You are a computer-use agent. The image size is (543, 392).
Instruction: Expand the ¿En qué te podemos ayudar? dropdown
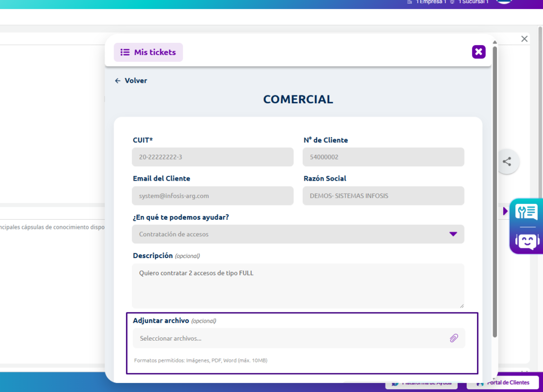(x=297, y=234)
